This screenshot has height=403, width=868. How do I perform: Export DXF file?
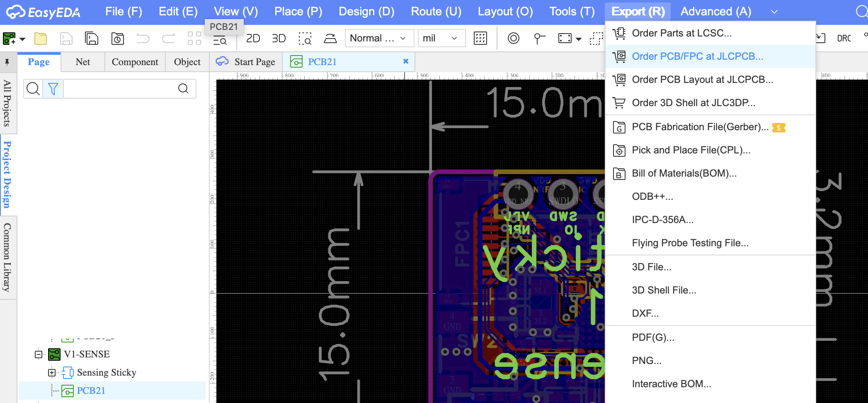coord(710,313)
